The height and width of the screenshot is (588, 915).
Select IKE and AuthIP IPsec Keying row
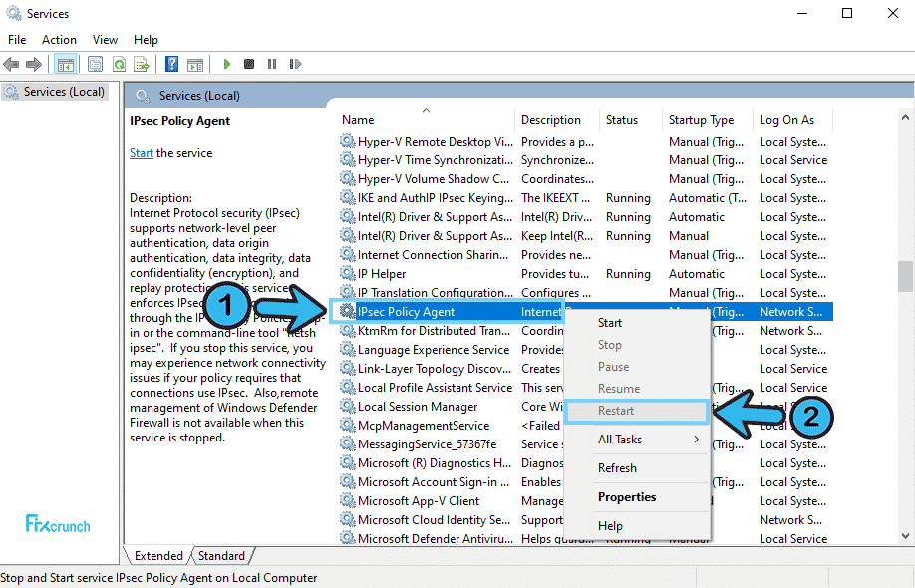click(x=586, y=198)
